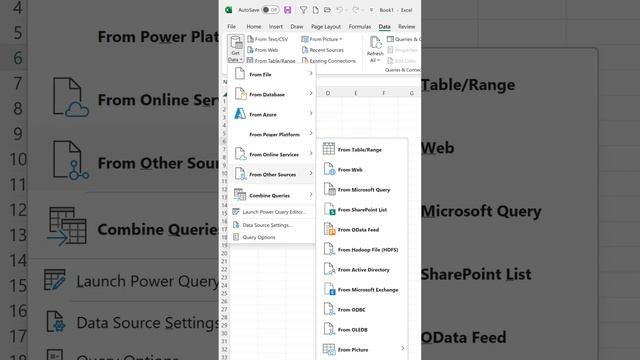The image size is (640, 360).
Task: Click Queries & Connections in the ribbon
Action: [404, 39]
